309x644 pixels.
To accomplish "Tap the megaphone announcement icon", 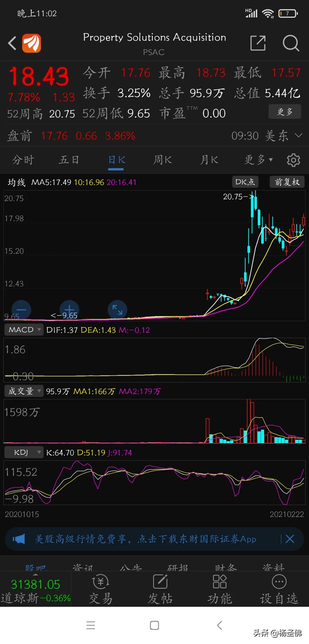I will (19, 539).
